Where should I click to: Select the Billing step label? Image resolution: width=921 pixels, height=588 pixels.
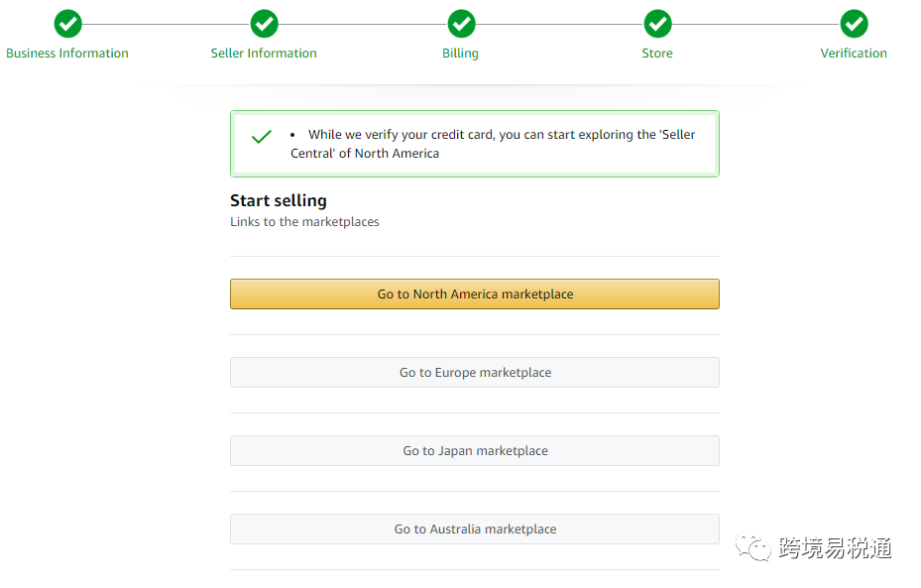461,54
